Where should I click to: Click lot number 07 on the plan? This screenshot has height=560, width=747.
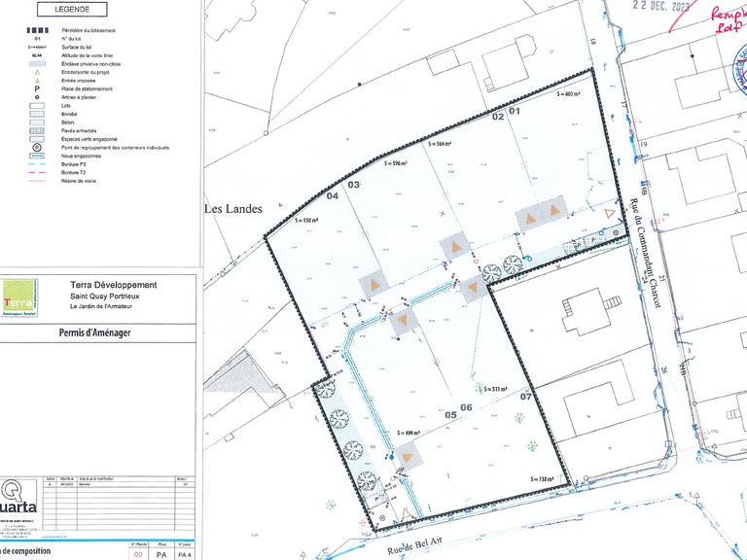pos(526,397)
